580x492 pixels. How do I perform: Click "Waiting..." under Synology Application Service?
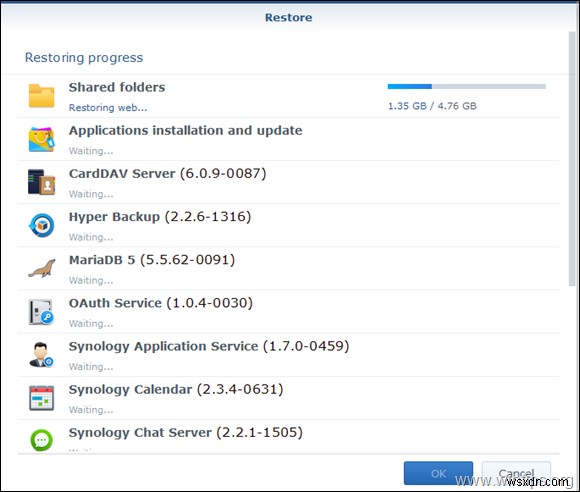91,367
